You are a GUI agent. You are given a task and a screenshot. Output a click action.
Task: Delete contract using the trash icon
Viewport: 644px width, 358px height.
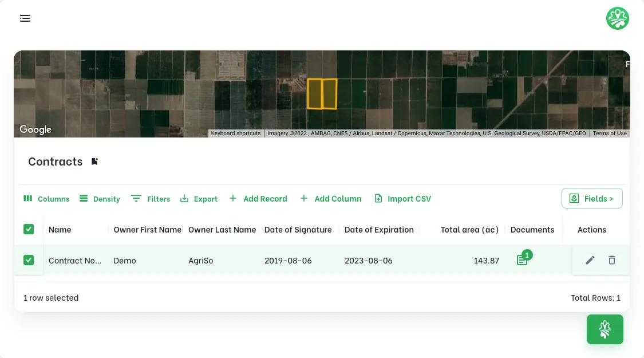click(x=612, y=260)
